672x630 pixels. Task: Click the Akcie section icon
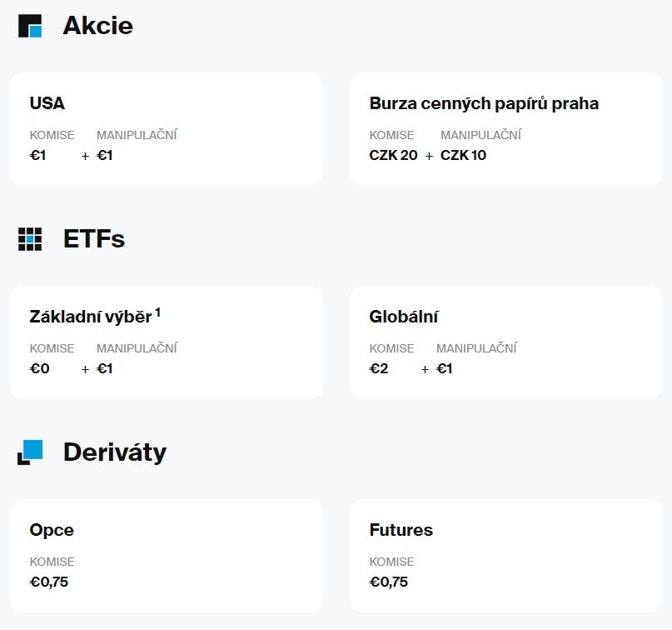[30, 26]
